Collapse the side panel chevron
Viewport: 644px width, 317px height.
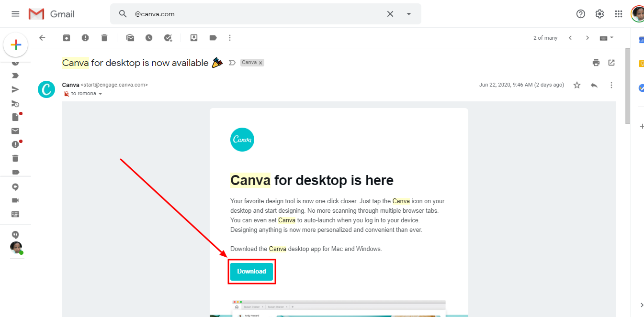642,305
